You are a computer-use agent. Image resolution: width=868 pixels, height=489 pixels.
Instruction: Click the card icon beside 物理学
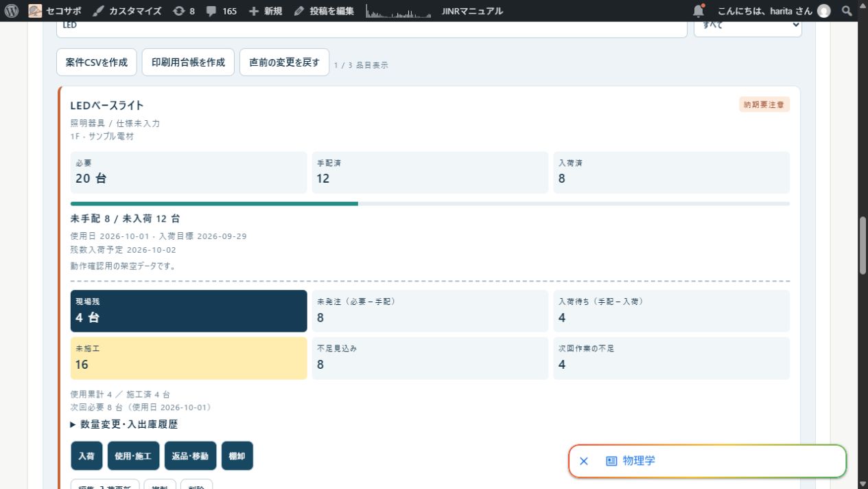click(x=611, y=462)
